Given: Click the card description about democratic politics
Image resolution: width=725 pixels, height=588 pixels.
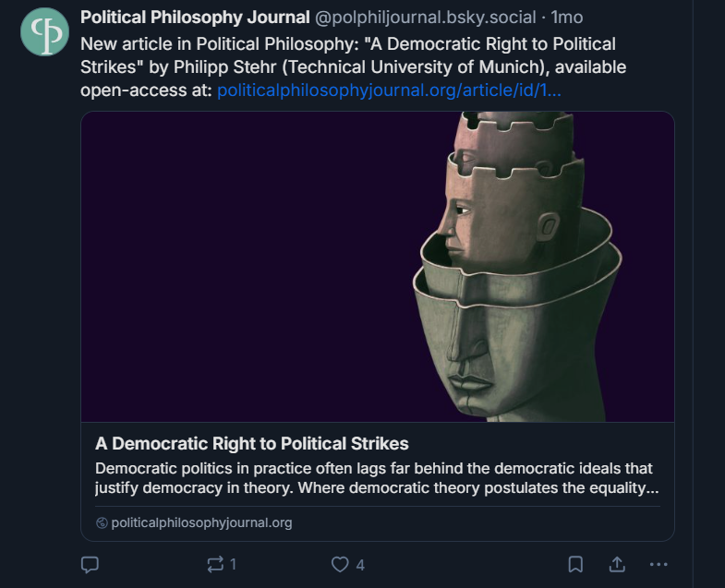Looking at the screenshot, I should (377, 478).
